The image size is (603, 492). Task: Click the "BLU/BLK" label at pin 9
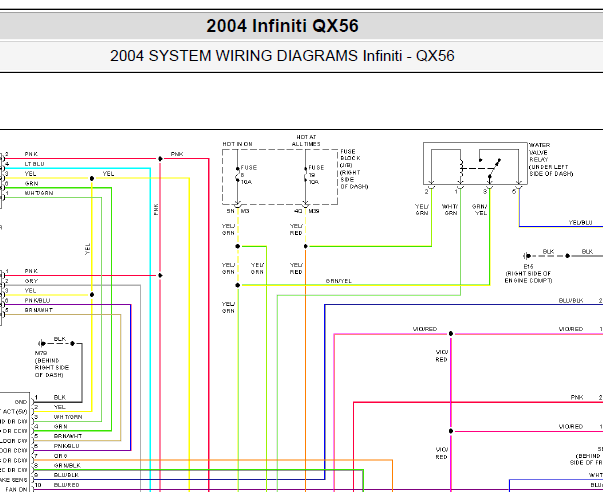pos(66,475)
